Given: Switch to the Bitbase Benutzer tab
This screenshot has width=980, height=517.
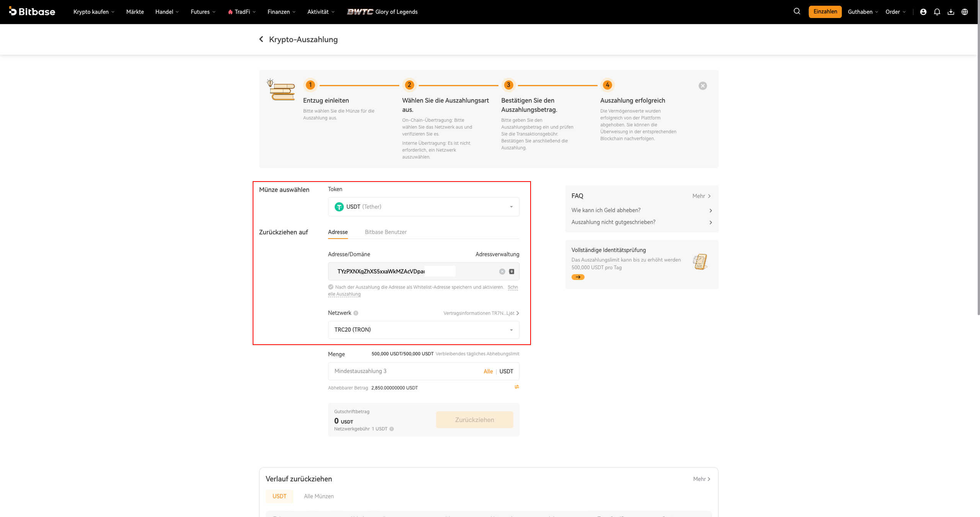Looking at the screenshot, I should [x=385, y=232].
